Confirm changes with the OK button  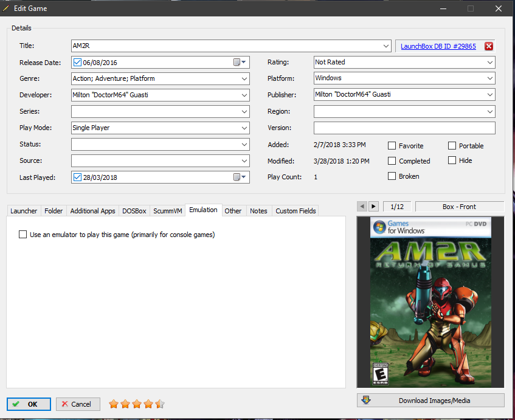(x=29, y=404)
